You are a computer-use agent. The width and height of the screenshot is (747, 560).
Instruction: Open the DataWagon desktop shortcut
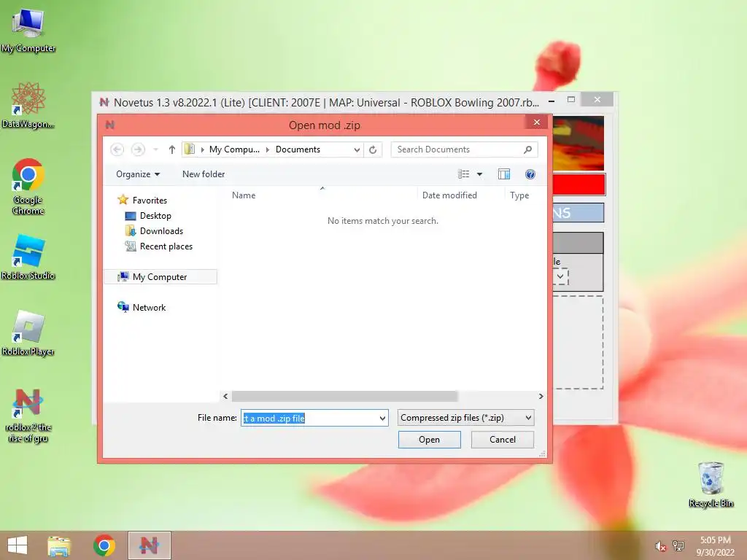[28, 105]
